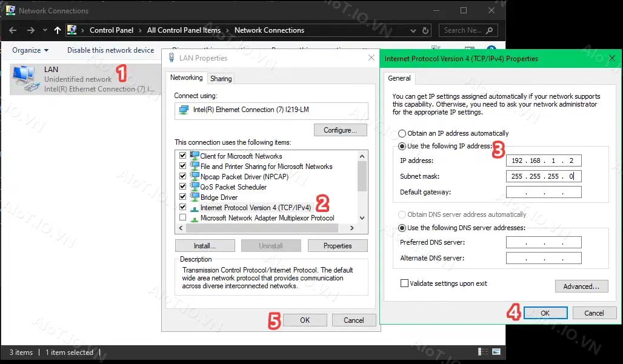Screen dimensions: 623x364
Task: Toggle Bridge Driver checkbox
Action: pos(183,197)
